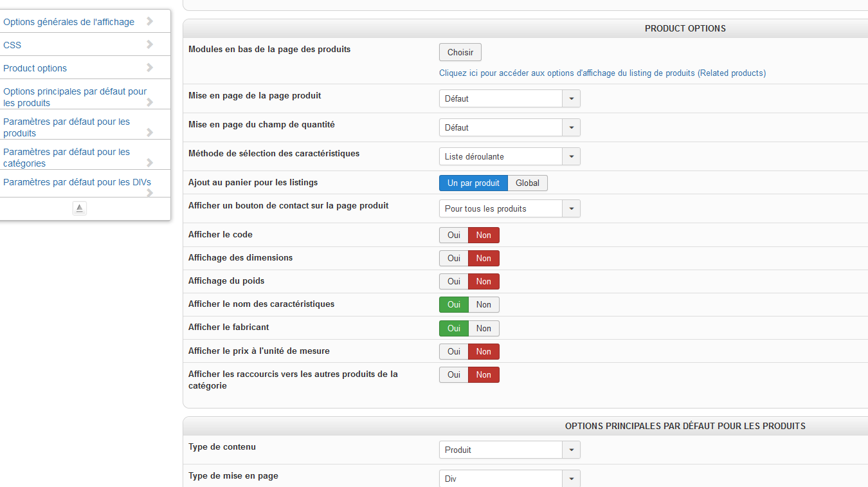Set Afficher le fabricant to Non
The image size is (868, 487).
pos(484,328)
